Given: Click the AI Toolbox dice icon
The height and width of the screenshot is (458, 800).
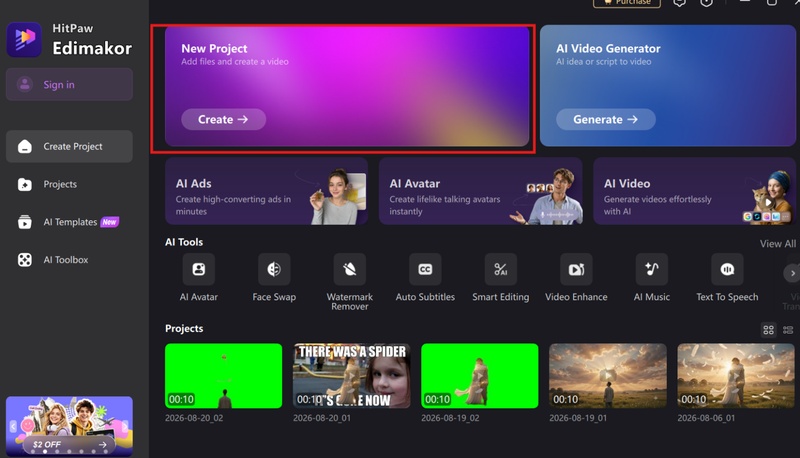Looking at the screenshot, I should (x=24, y=260).
